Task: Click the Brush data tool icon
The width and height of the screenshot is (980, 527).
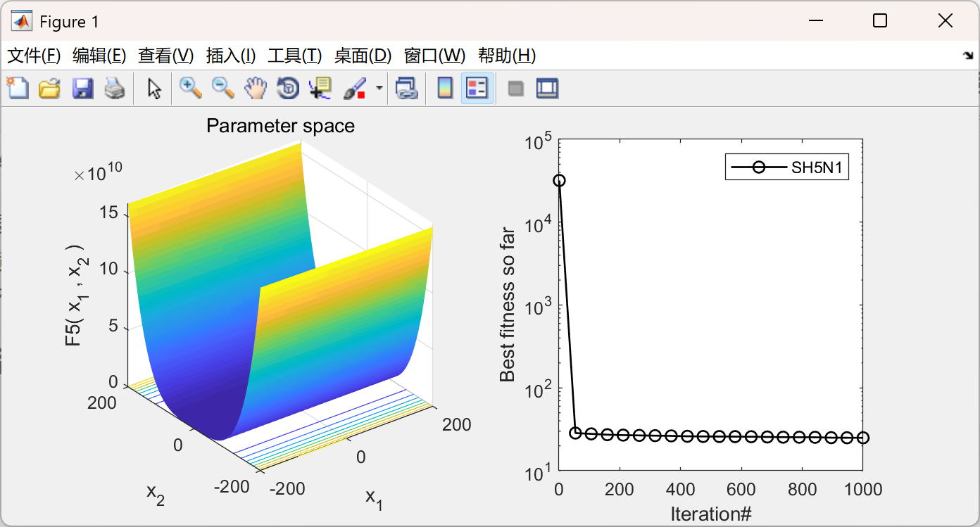Action: (354, 88)
